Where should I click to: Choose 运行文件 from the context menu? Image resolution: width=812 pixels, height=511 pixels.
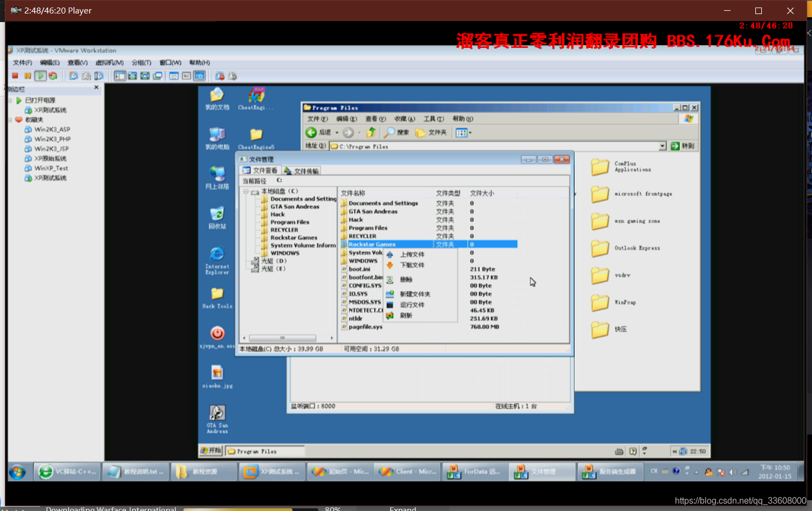(x=412, y=305)
